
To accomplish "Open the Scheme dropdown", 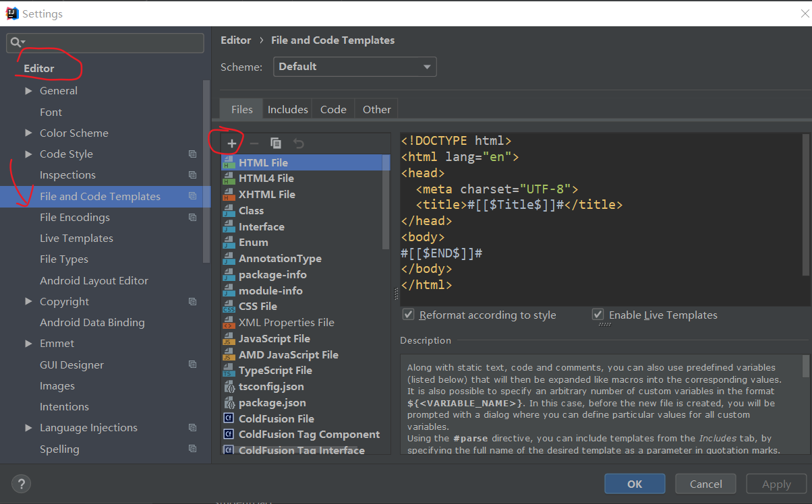I will [355, 67].
